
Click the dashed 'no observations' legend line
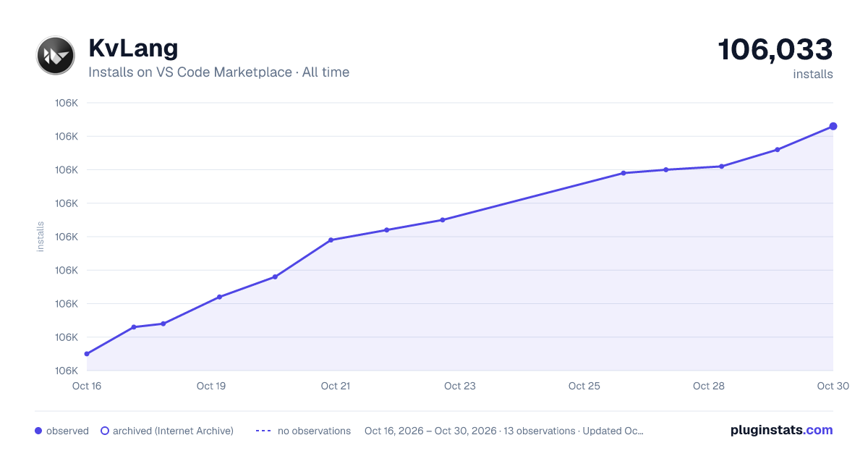click(x=263, y=431)
